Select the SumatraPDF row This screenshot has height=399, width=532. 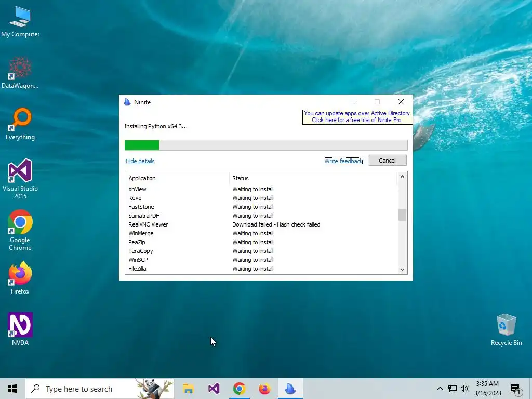pos(261,216)
